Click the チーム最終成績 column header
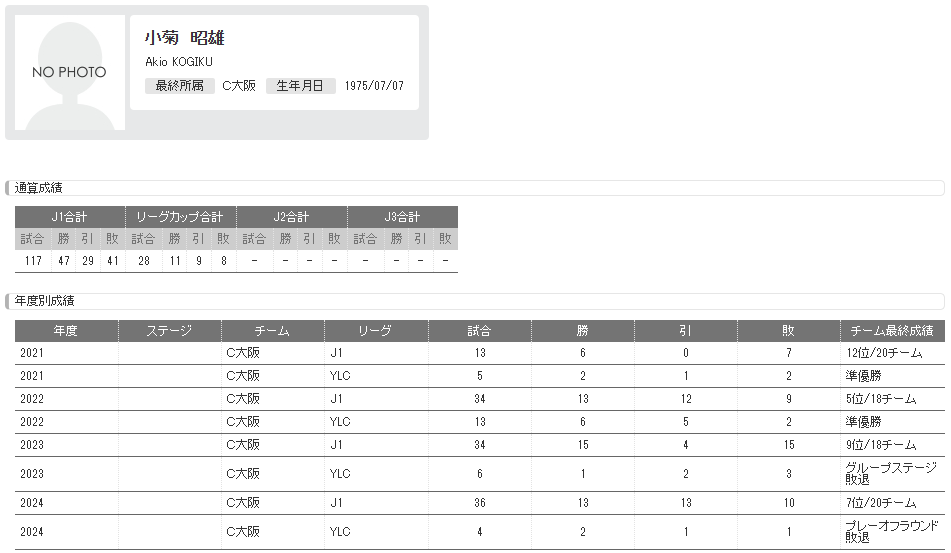The image size is (951, 553). coord(892,331)
